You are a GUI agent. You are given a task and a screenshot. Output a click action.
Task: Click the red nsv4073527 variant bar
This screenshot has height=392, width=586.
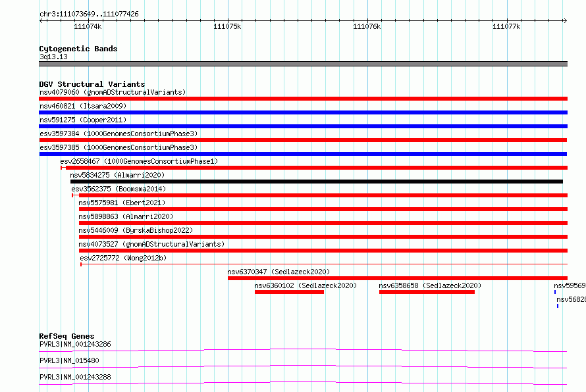(x=323, y=251)
